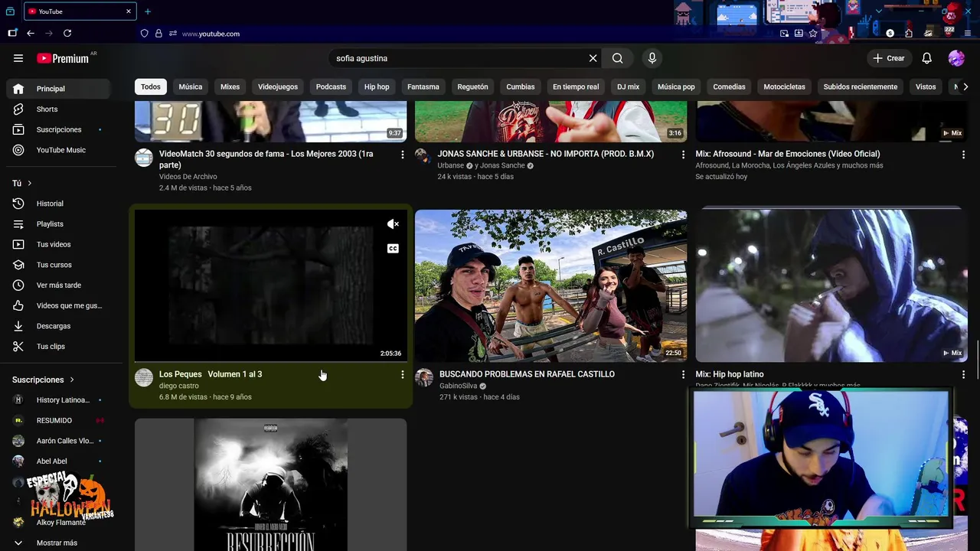
Task: Select the Reguetón filter chip
Action: click(472, 87)
